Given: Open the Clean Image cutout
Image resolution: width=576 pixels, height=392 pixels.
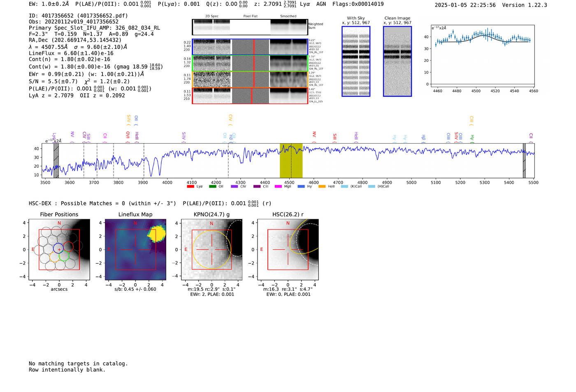Looking at the screenshot, I should (x=397, y=61).
